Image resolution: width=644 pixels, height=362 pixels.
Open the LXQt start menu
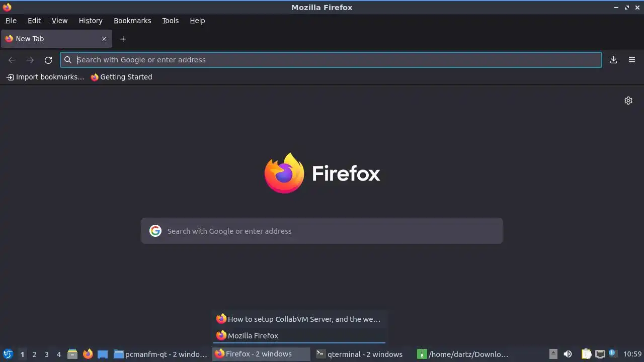click(8, 354)
